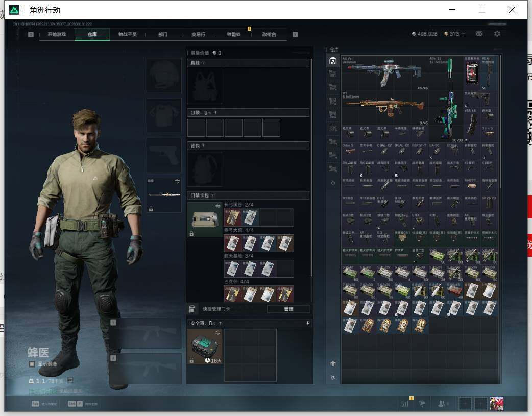Select the red package item in stash

472,73
